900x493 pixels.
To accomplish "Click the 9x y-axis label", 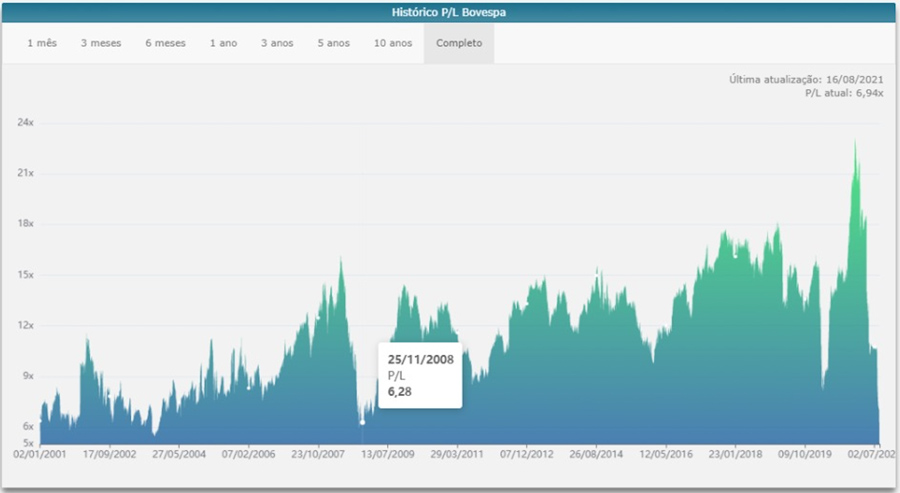I will (x=29, y=376).
